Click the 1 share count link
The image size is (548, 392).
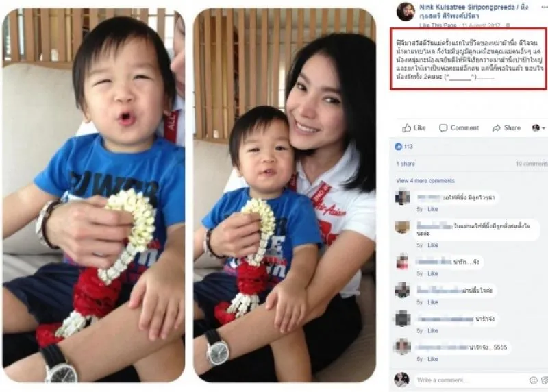click(406, 164)
